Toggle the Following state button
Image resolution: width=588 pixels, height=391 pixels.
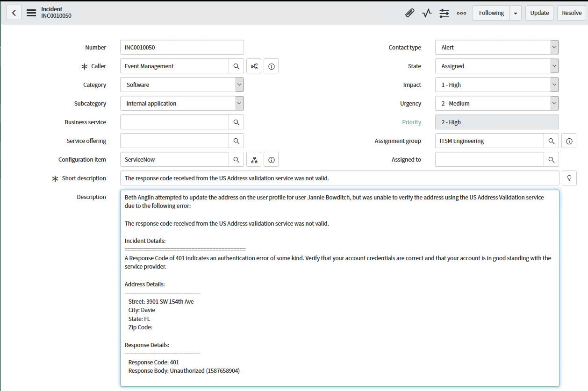click(x=491, y=13)
